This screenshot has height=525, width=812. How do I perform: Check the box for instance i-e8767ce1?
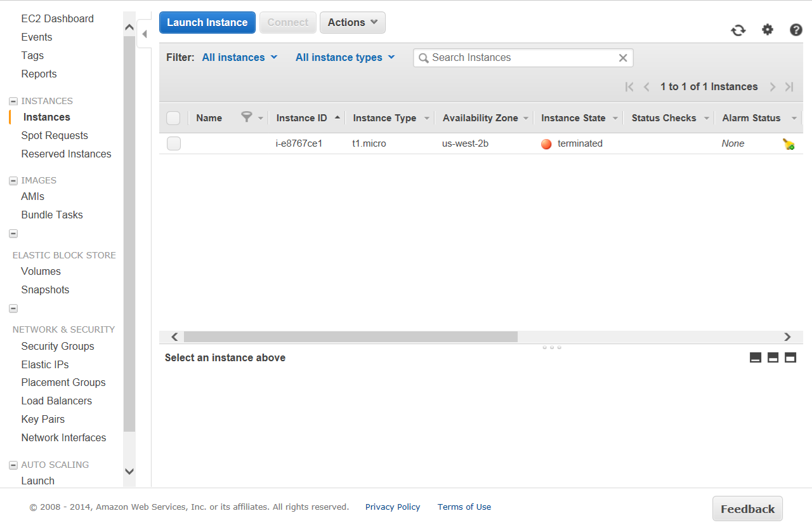point(173,143)
